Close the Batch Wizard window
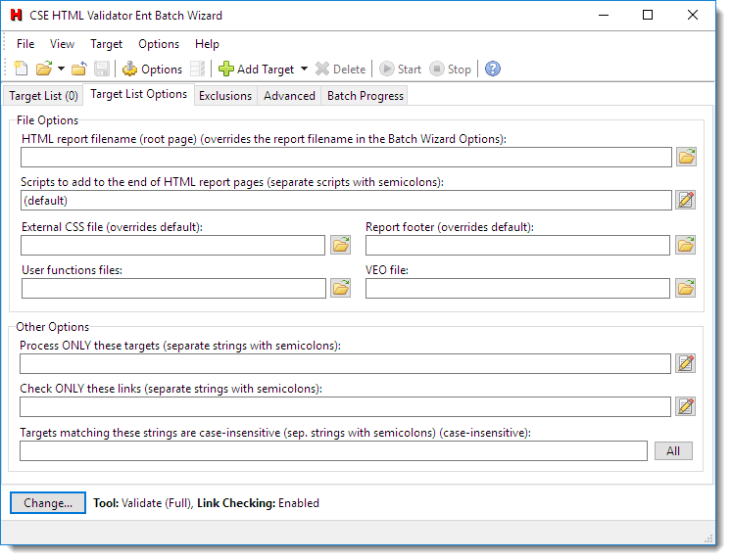The height and width of the screenshot is (560, 731). pyautogui.click(x=693, y=16)
